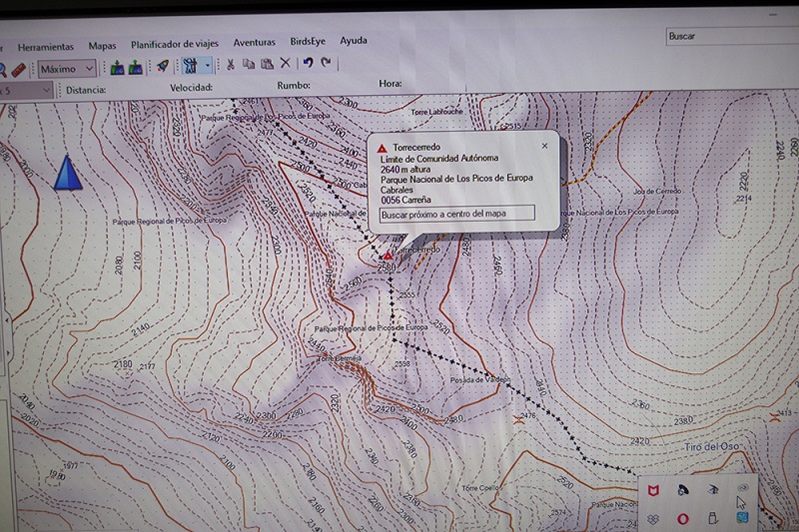
Task: Click the blue map app tray icon
Action: (x=742, y=518)
